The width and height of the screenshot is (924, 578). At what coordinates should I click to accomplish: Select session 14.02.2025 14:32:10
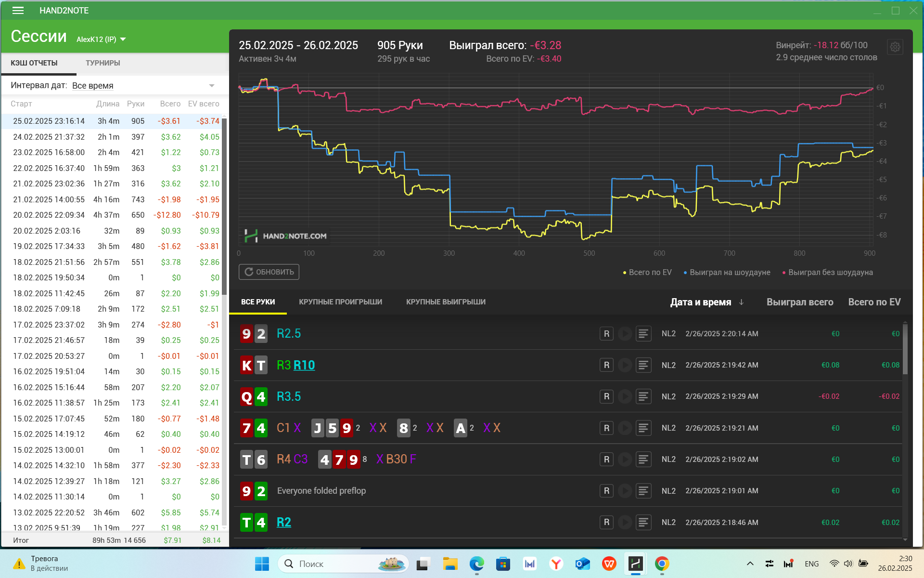111,466
